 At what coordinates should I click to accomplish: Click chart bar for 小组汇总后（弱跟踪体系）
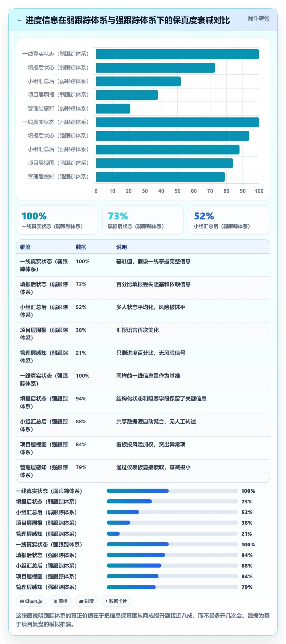point(138,82)
